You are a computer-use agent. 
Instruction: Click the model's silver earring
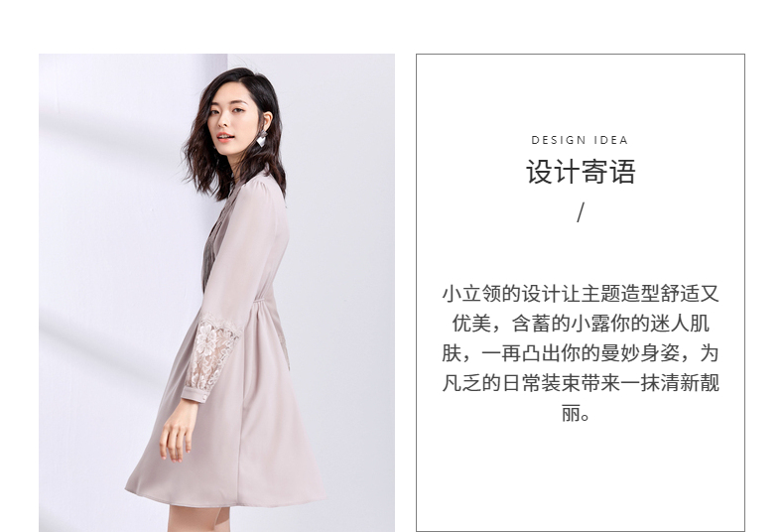(x=262, y=139)
